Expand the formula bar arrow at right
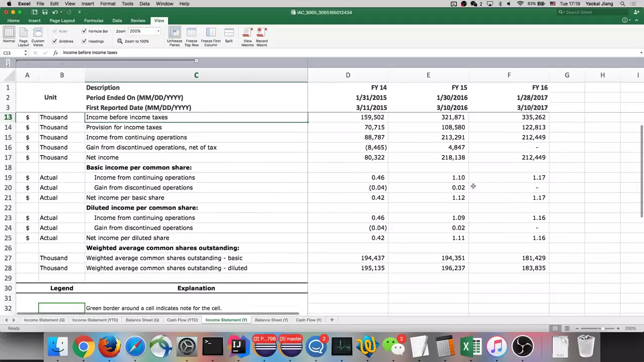Screen dimensions: 644x362 click(x=641, y=52)
